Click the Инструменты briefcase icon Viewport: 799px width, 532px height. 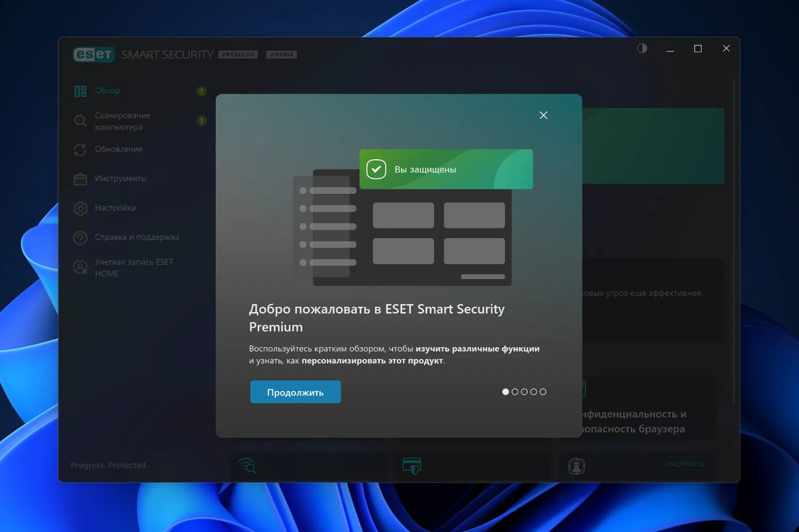click(80, 179)
